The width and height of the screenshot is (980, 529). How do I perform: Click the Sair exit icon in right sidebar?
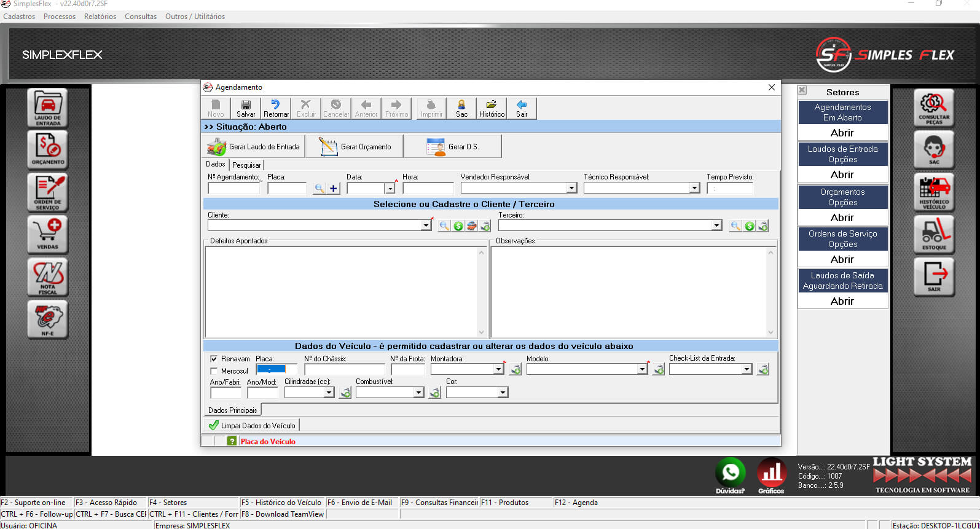pyautogui.click(x=934, y=277)
